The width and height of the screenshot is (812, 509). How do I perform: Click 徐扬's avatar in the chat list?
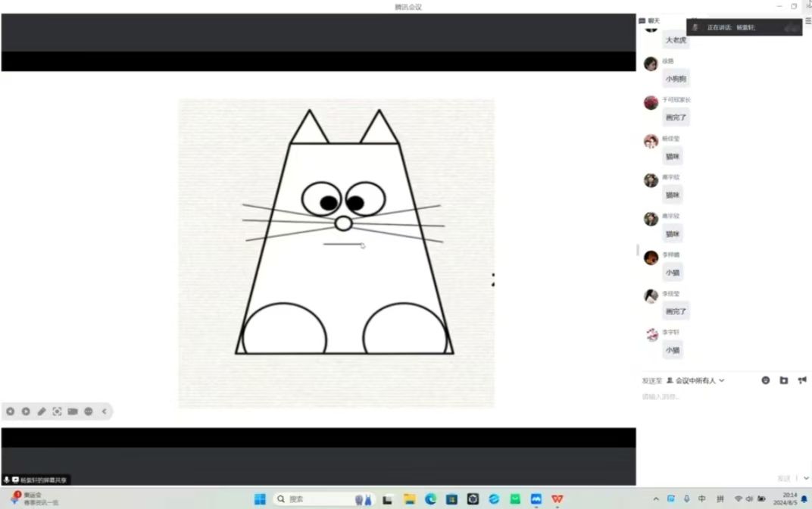pos(651,64)
